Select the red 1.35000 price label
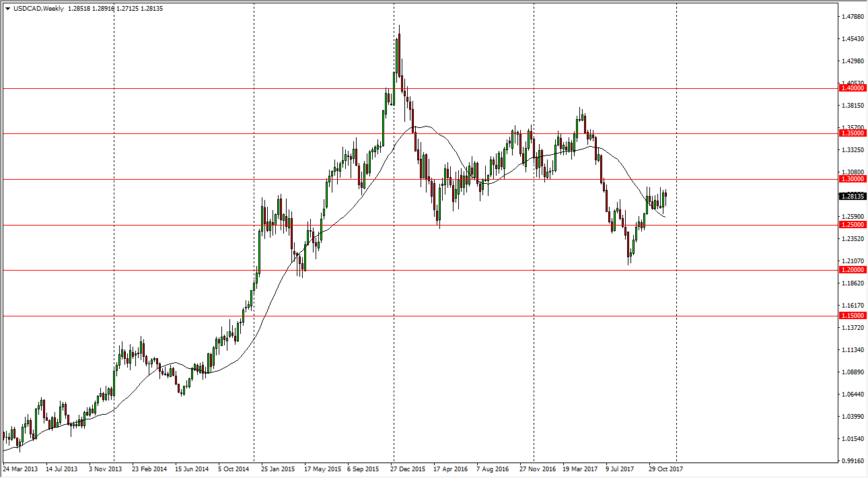 pyautogui.click(x=853, y=133)
